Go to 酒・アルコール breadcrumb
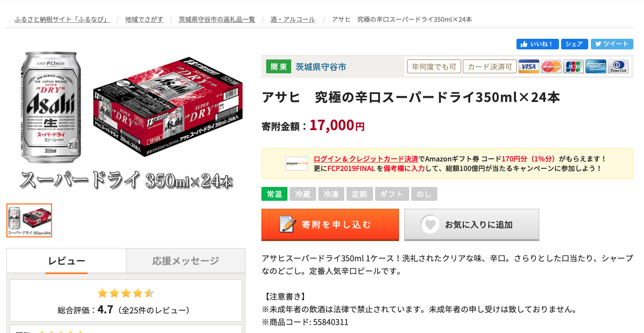The image size is (644, 333). [x=293, y=20]
